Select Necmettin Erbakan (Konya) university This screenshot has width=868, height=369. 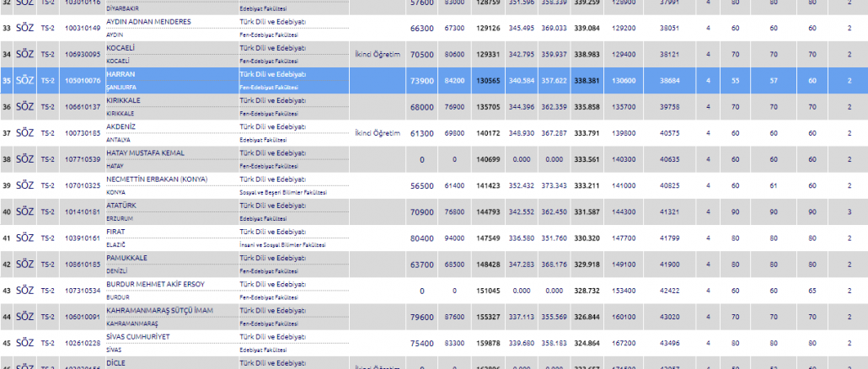[159, 179]
